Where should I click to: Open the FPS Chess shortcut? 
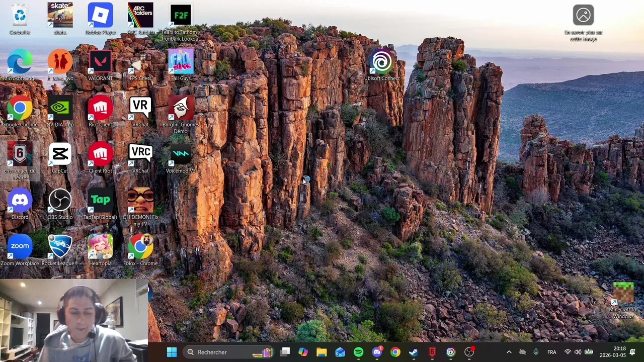click(x=140, y=65)
